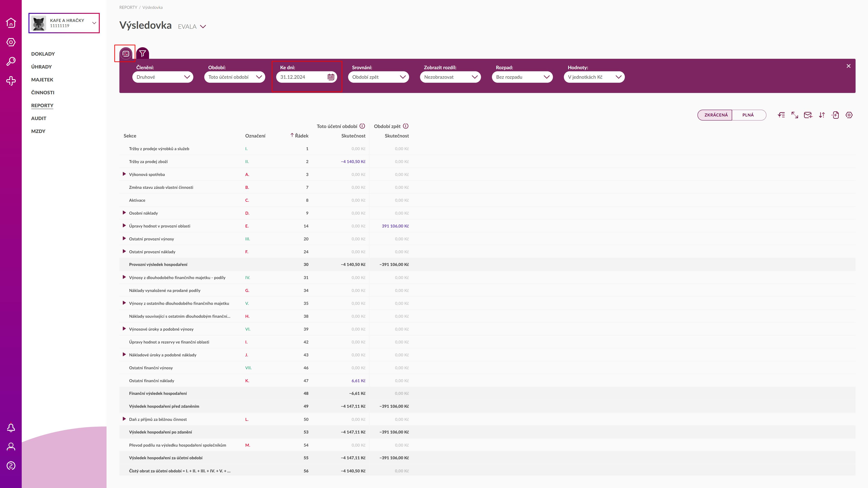Expand Výnosové úroky a podobné výnosy row
This screenshot has width=868, height=488.
(124, 329)
